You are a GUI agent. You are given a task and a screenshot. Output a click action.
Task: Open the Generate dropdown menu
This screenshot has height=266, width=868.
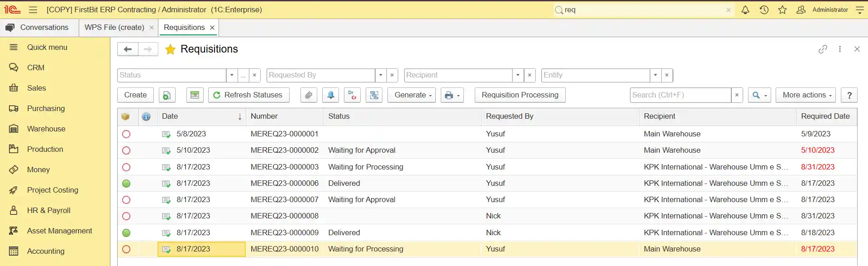411,95
